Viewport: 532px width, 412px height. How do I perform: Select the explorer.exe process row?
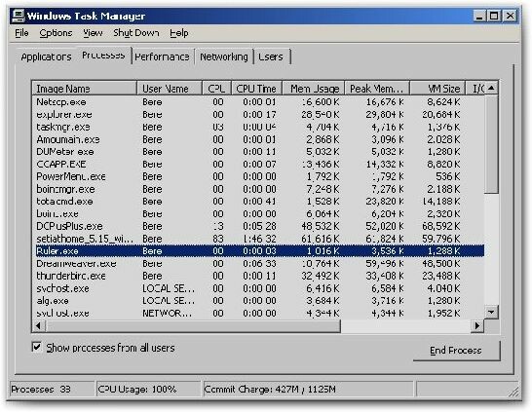pos(258,115)
